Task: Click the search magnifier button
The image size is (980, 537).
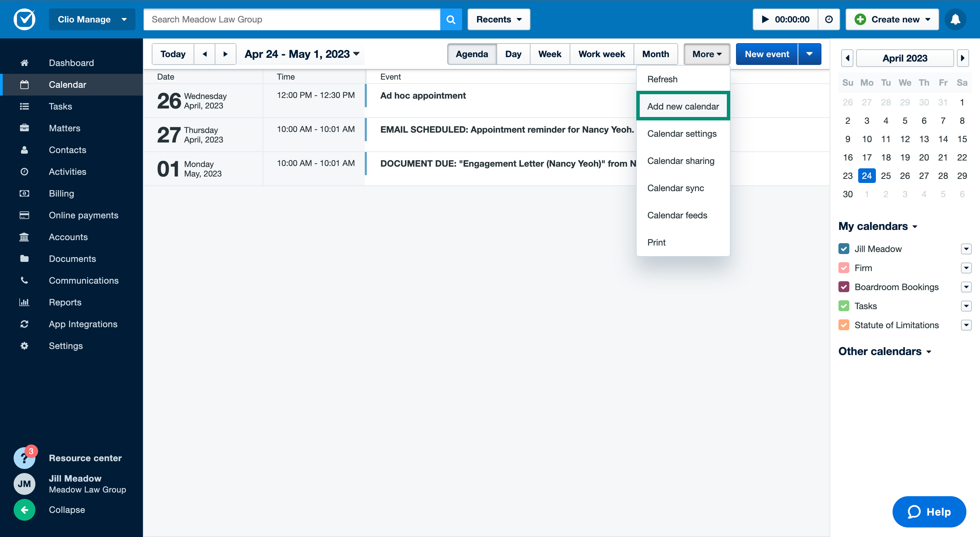Action: click(451, 19)
